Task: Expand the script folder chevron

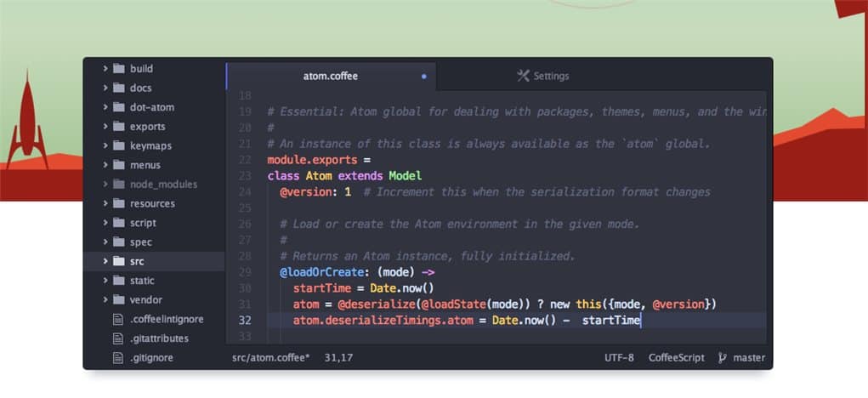Action: (x=105, y=223)
